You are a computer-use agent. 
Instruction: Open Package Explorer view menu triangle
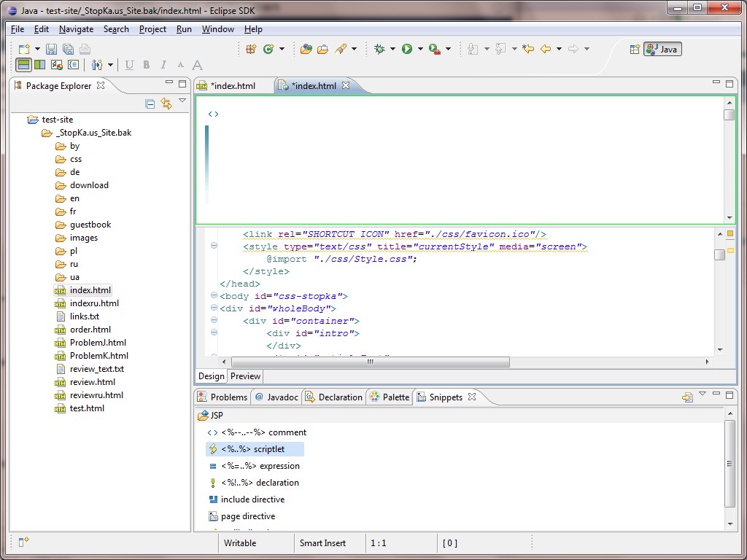click(182, 101)
